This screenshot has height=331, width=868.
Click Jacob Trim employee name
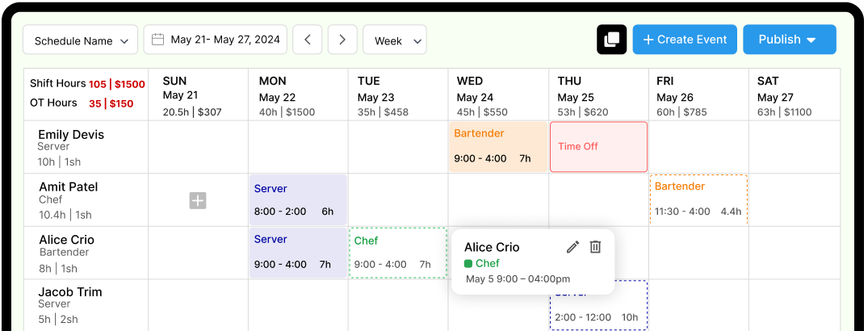pyautogui.click(x=70, y=292)
